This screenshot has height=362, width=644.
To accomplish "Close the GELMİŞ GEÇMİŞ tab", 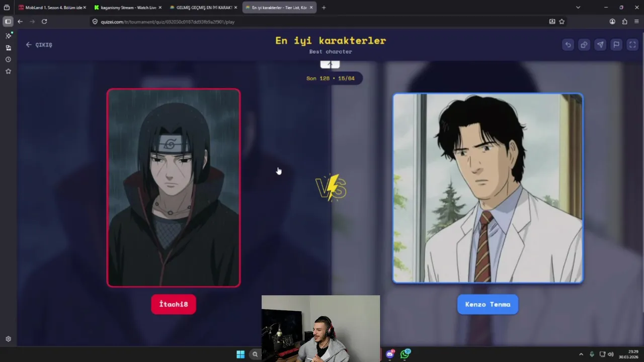I will point(235,8).
